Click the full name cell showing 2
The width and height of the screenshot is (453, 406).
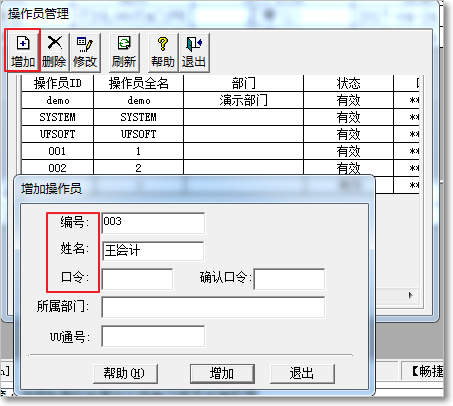[139, 167]
